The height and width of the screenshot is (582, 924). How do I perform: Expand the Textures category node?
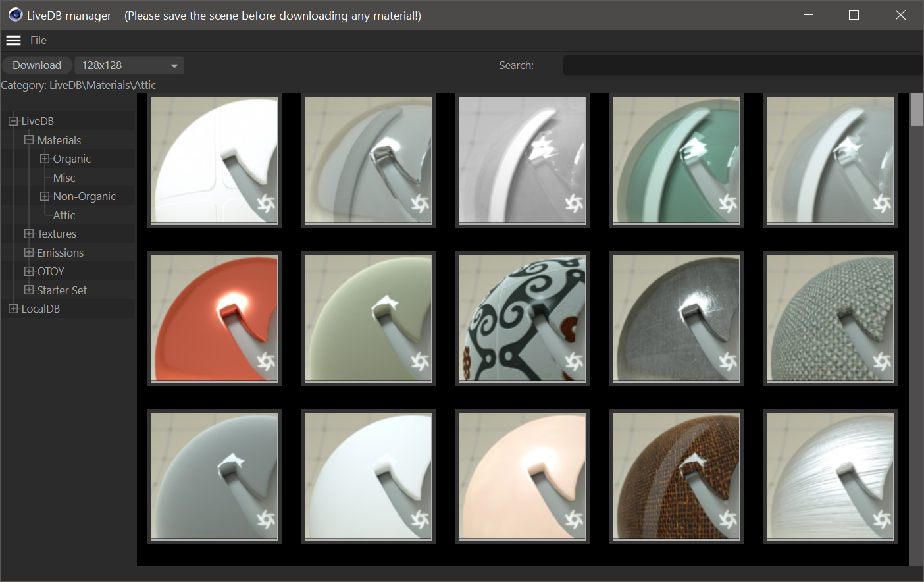click(x=29, y=234)
